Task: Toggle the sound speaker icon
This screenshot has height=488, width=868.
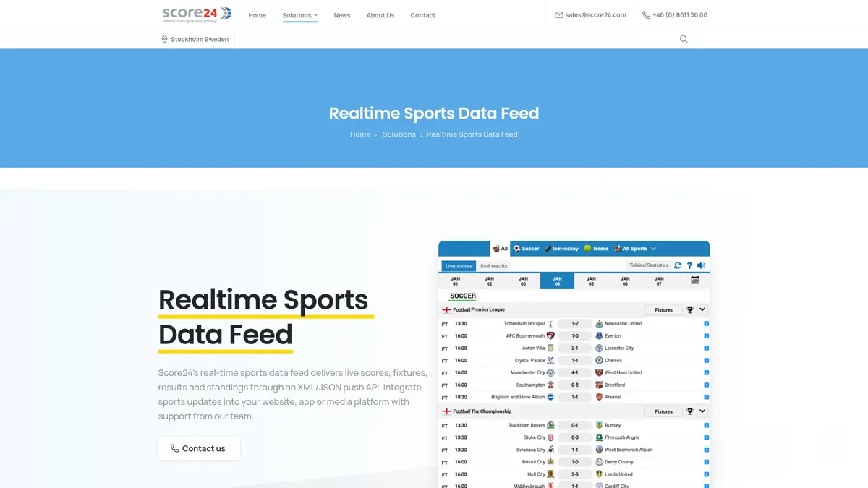Action: point(701,265)
